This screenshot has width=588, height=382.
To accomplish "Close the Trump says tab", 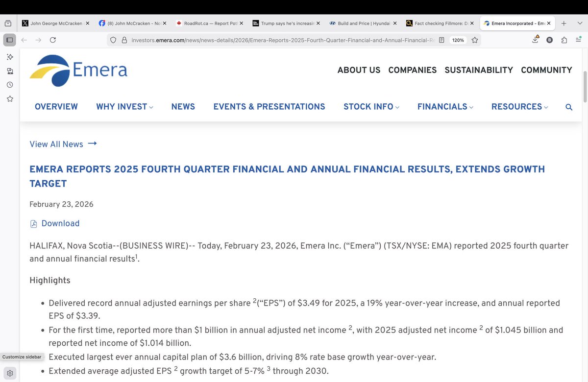I will pyautogui.click(x=318, y=23).
